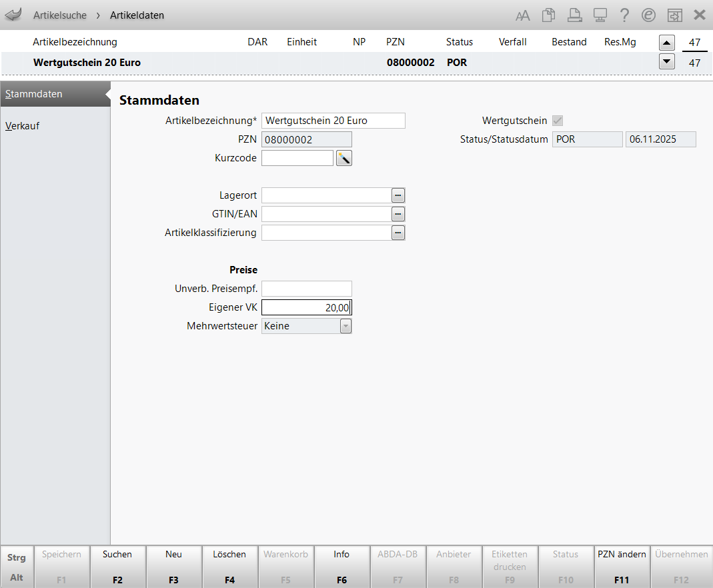The image size is (713, 588).
Task: Open the Mehrwertsteuer dropdown
Action: point(345,326)
